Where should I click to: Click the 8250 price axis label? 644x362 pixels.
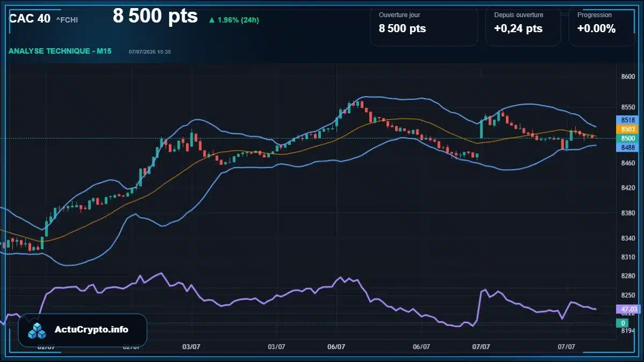(x=628, y=295)
